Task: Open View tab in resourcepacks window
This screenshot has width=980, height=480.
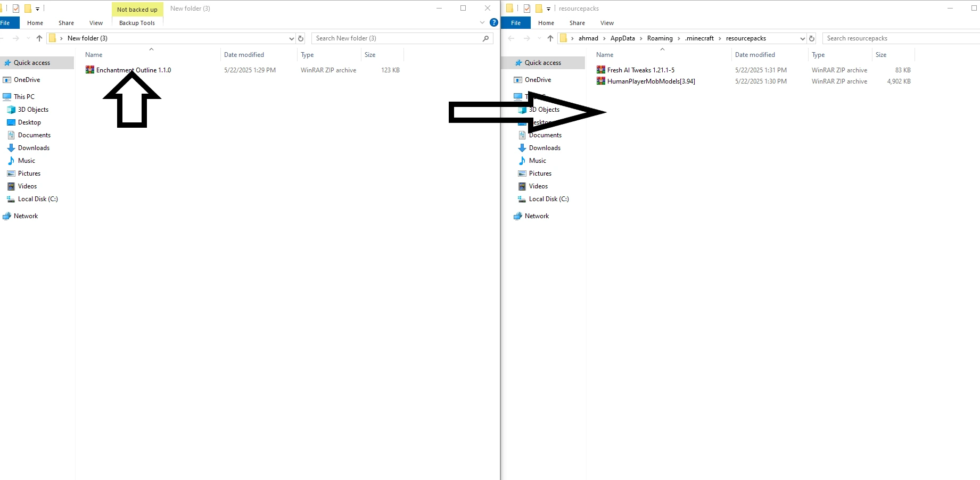Action: click(x=607, y=23)
